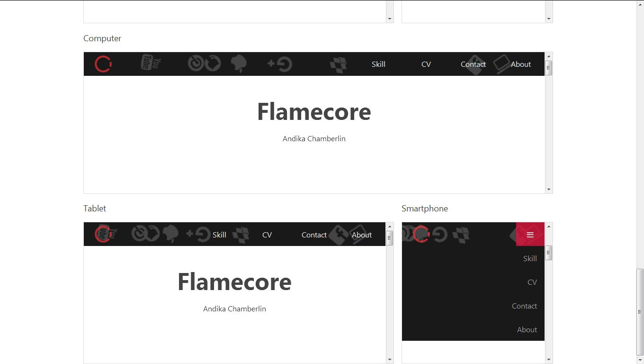The width and height of the screenshot is (644, 364).
Task: Select Contact in Tablet preview navbar
Action: (x=314, y=235)
